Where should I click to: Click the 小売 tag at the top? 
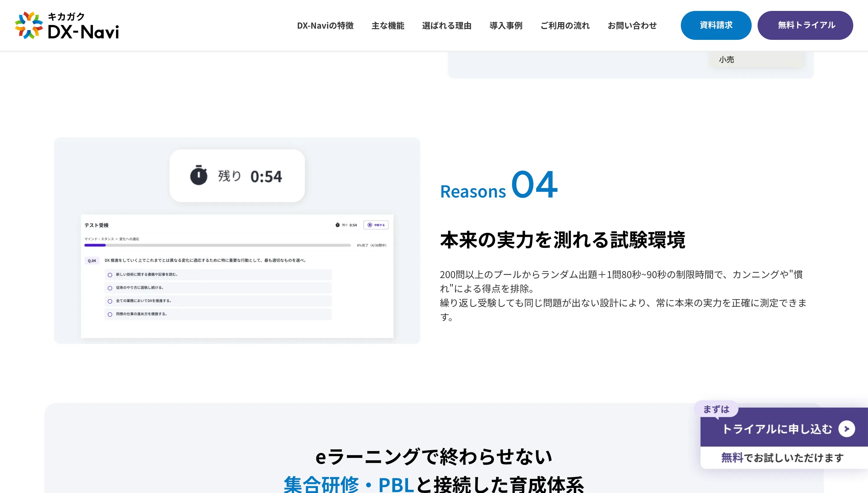pyautogui.click(x=727, y=60)
